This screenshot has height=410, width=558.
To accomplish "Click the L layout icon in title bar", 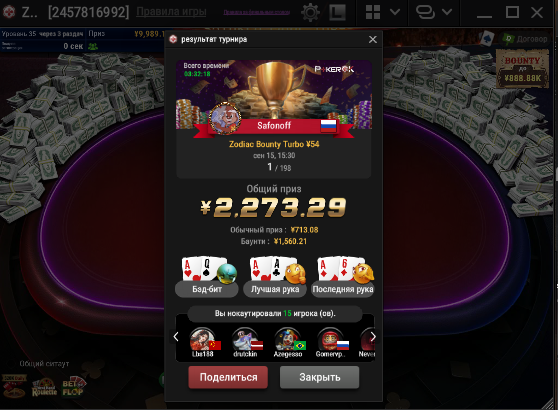I will tap(337, 13).
